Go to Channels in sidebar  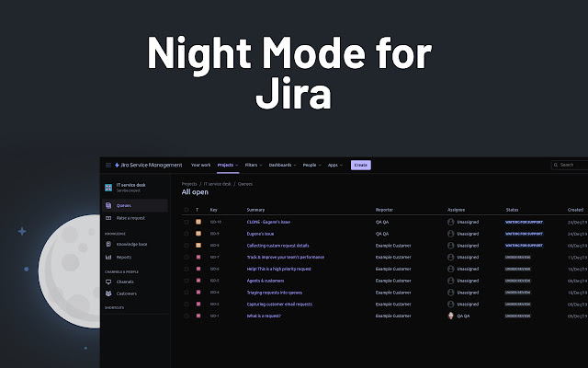click(125, 282)
